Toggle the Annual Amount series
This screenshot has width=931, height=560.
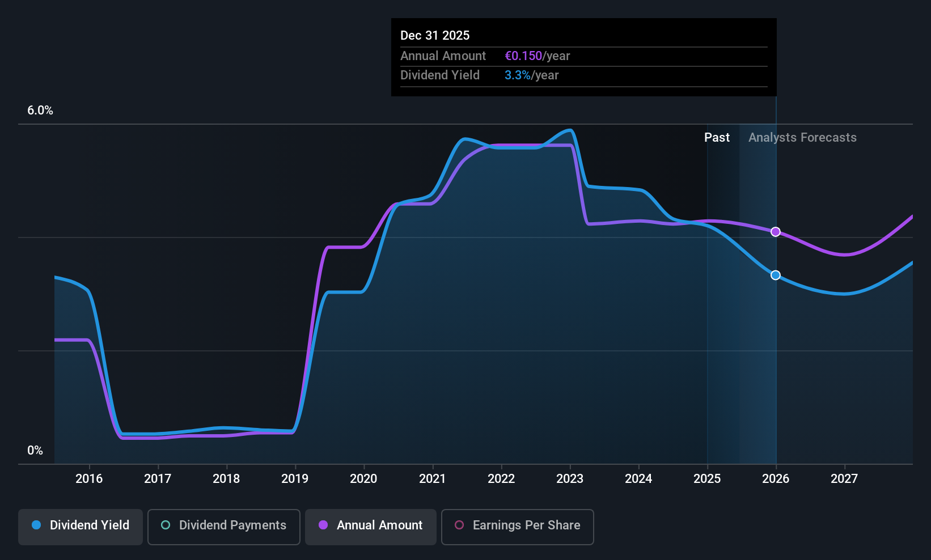pos(371,527)
